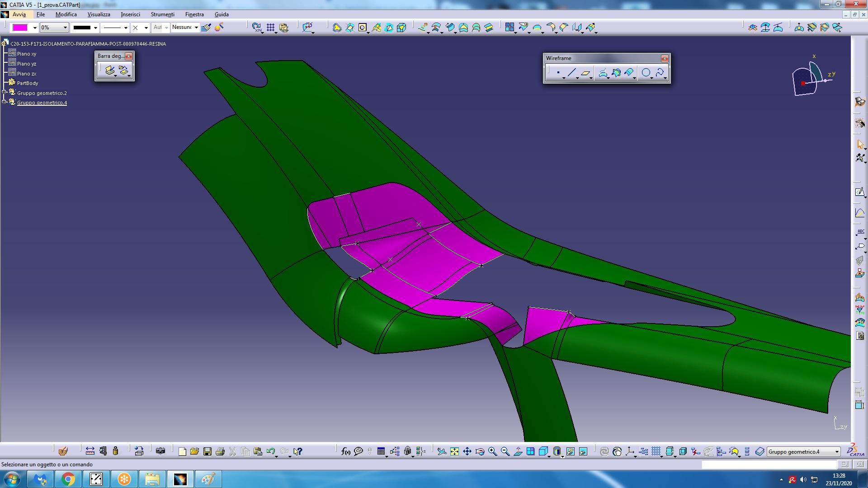Screen dimensions: 868x488
Task: Open the 0% transparency dropdown
Action: pyautogui.click(x=65, y=28)
